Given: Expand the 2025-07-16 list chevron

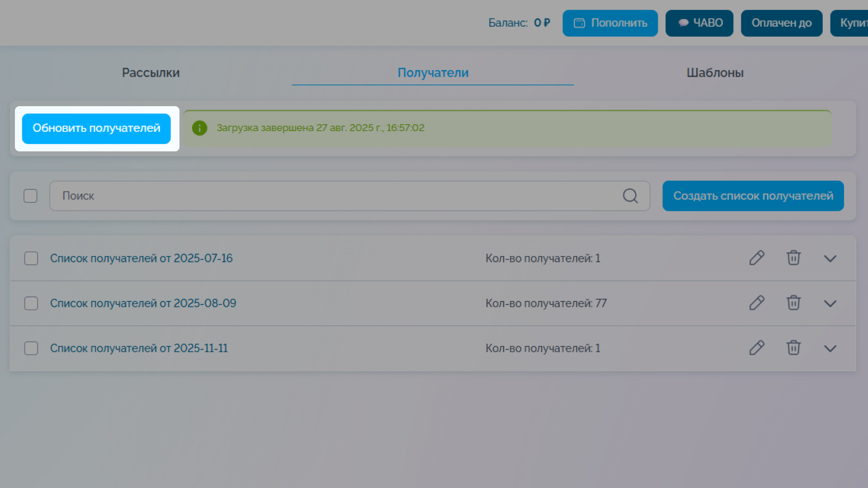Looking at the screenshot, I should [830, 258].
